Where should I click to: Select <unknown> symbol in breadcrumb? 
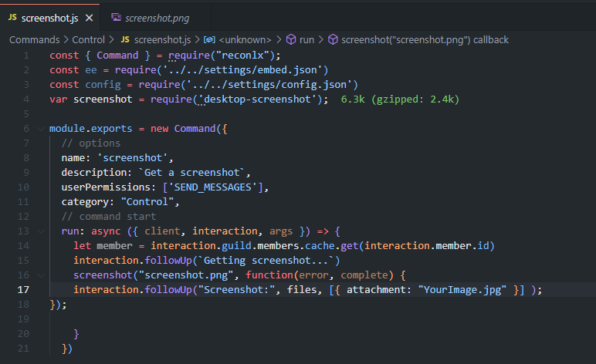245,40
